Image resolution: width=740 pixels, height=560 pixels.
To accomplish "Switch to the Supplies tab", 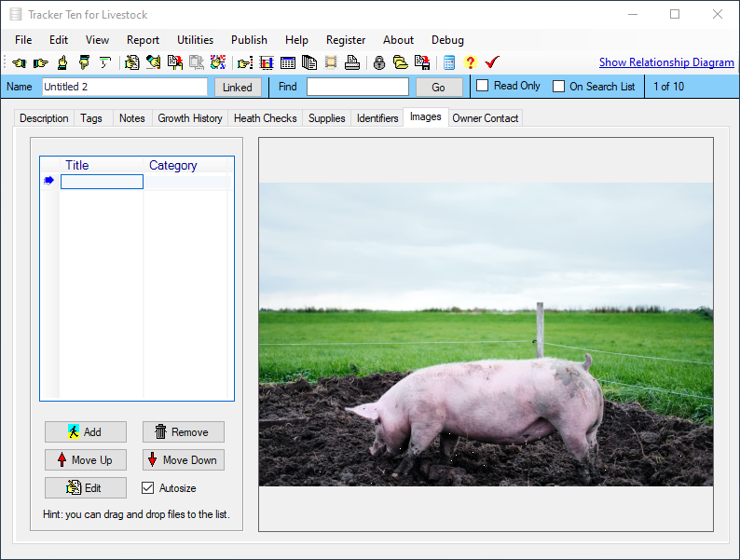I will pos(326,118).
